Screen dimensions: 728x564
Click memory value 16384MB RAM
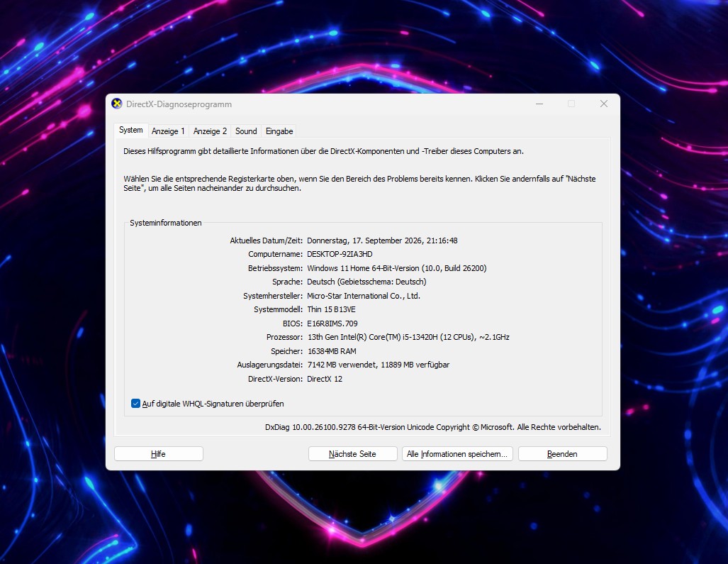(x=332, y=351)
